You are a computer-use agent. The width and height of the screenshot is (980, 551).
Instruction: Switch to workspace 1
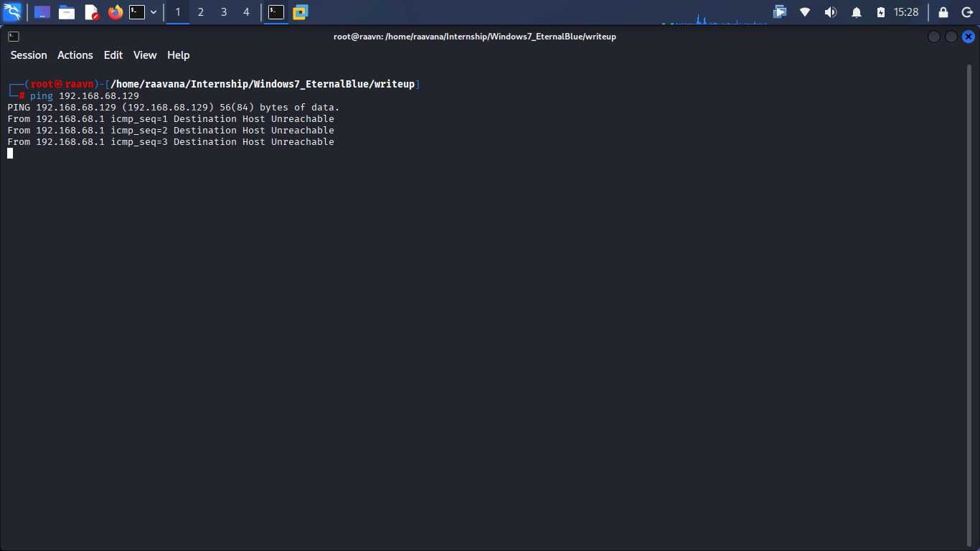[178, 12]
